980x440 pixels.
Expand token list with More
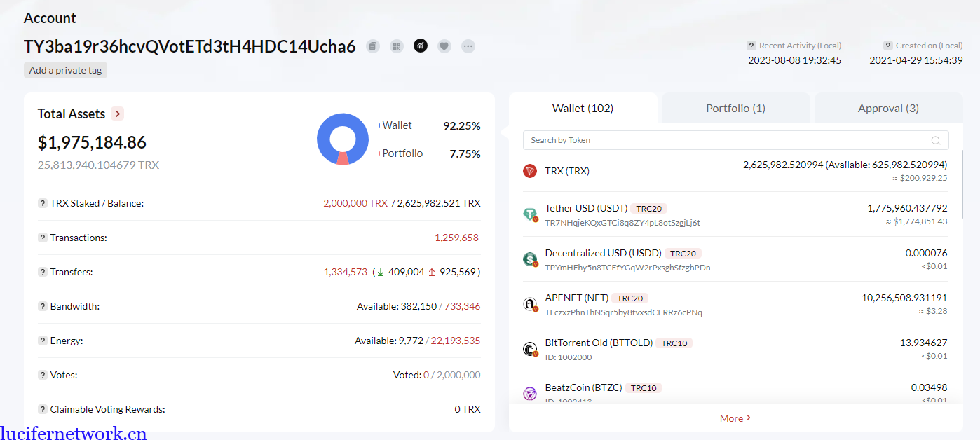click(x=735, y=418)
